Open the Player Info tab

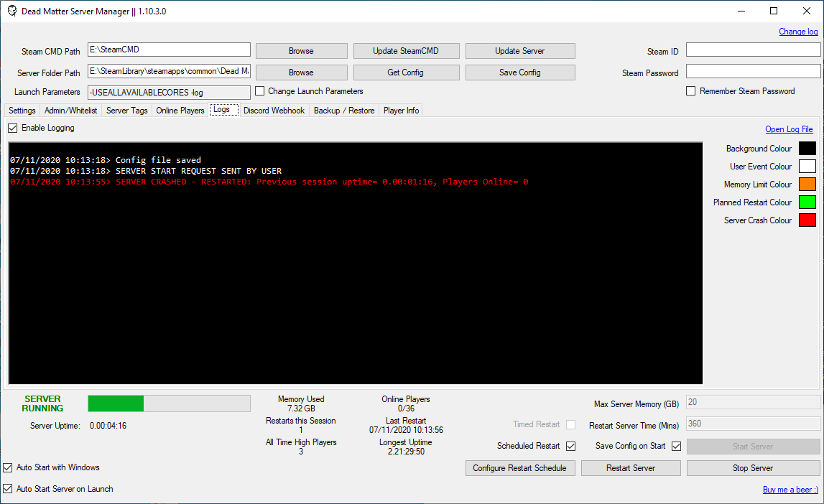pos(400,110)
